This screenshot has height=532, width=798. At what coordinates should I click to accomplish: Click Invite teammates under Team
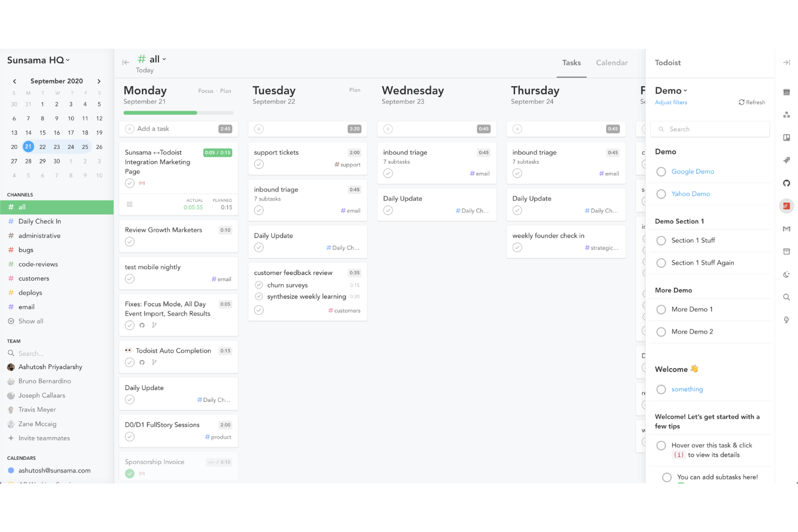coord(44,438)
